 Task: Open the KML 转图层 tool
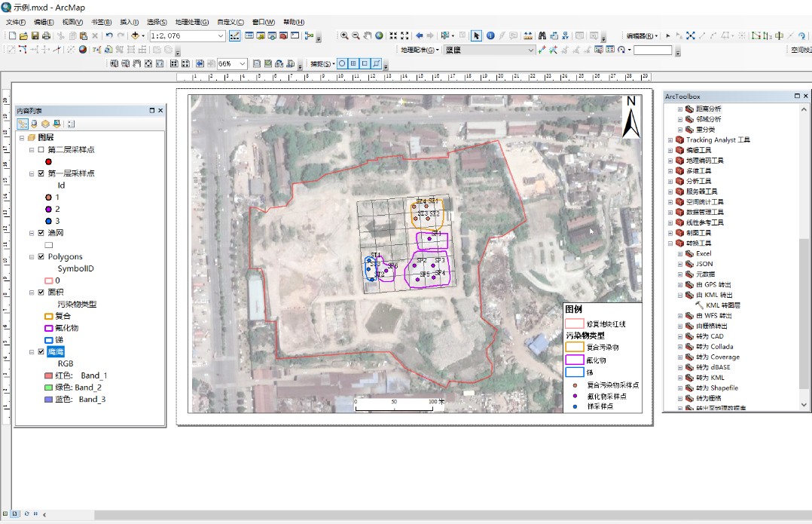pos(723,305)
